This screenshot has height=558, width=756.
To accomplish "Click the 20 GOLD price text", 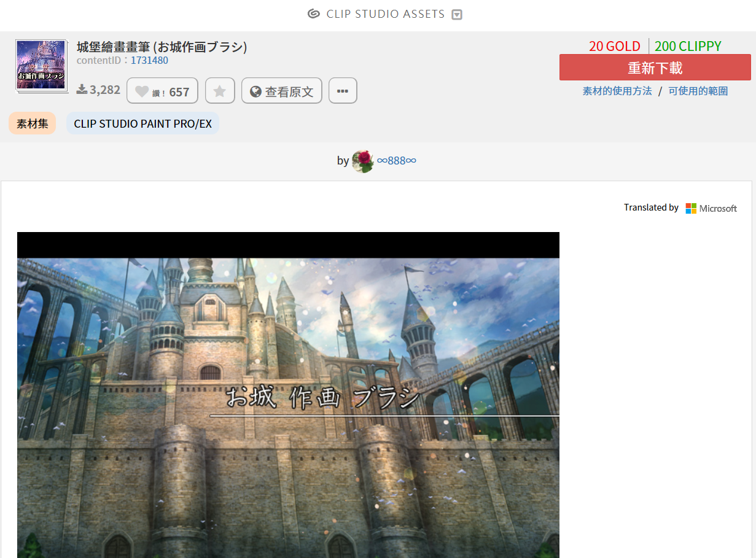I will [615, 46].
